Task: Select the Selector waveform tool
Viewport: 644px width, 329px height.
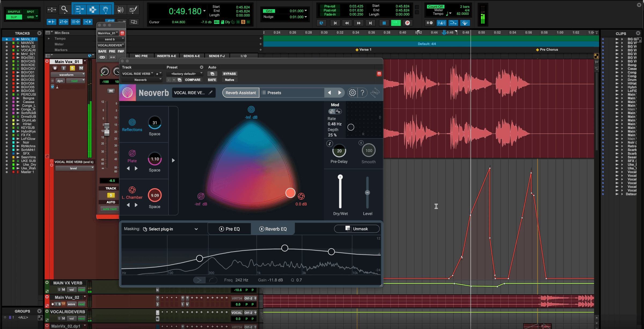Action: coord(93,10)
